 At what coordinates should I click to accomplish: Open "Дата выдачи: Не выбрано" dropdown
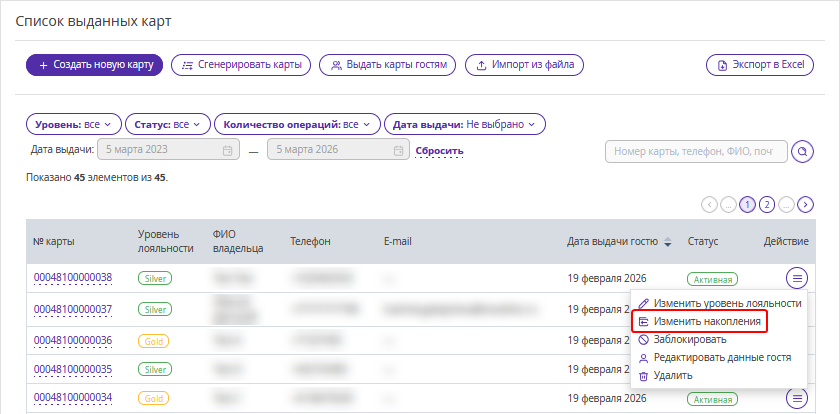coord(464,124)
